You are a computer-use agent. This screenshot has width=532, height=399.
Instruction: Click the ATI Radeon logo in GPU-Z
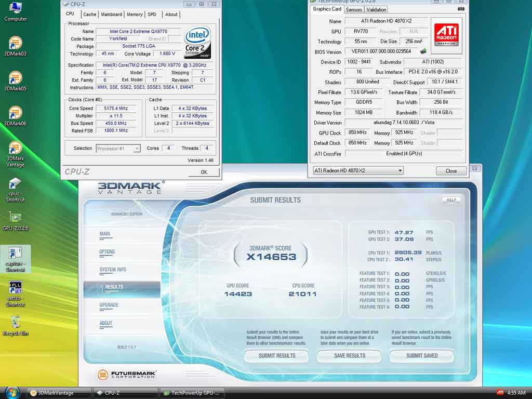446,35
